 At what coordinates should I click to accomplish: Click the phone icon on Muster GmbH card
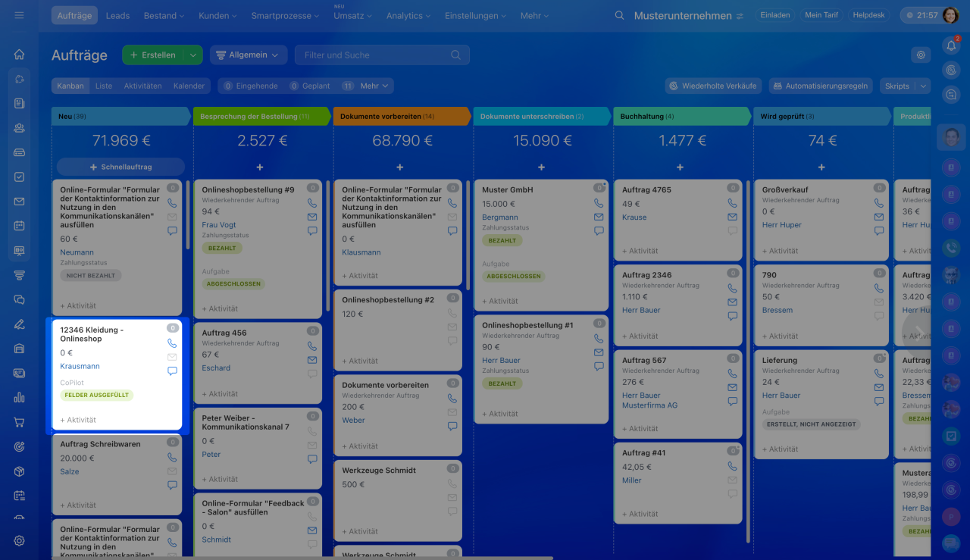(599, 203)
